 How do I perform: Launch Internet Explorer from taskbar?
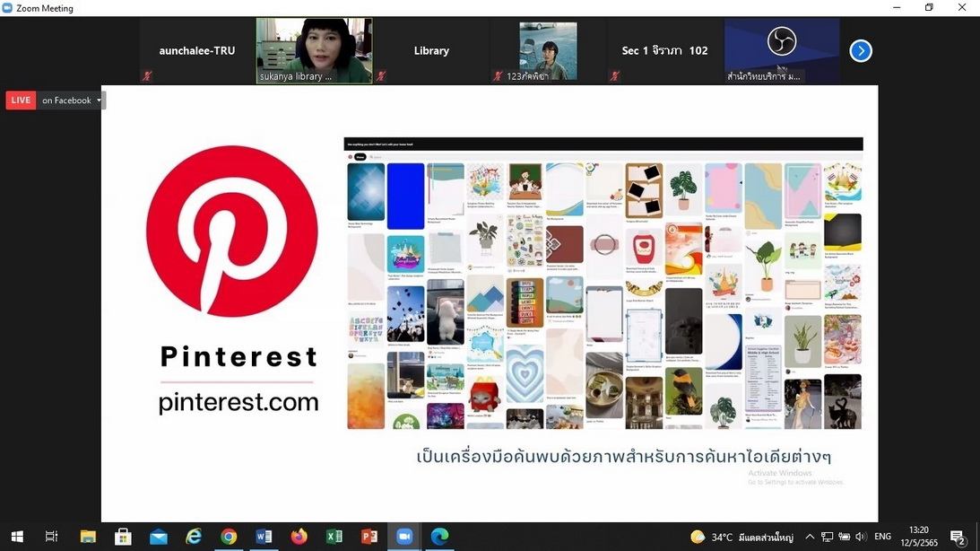pyautogui.click(x=194, y=537)
